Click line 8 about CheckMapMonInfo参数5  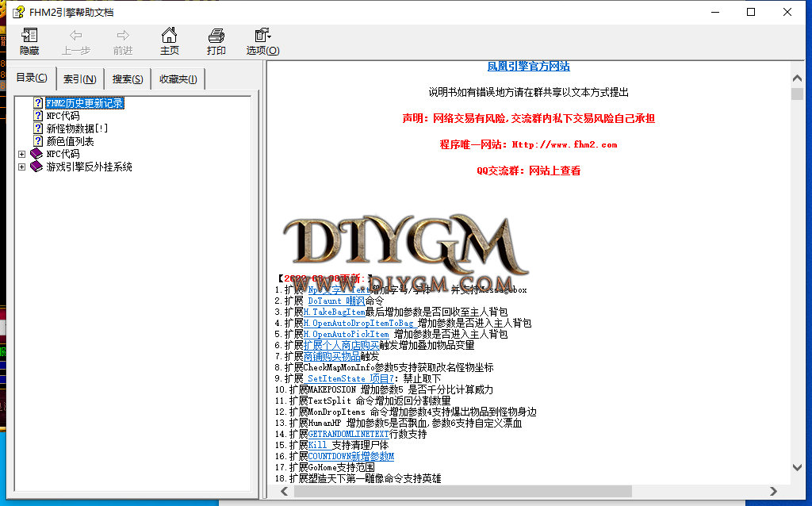point(385,367)
